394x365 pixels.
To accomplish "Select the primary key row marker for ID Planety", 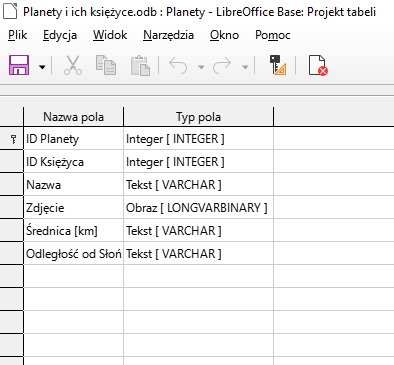I will (12, 139).
